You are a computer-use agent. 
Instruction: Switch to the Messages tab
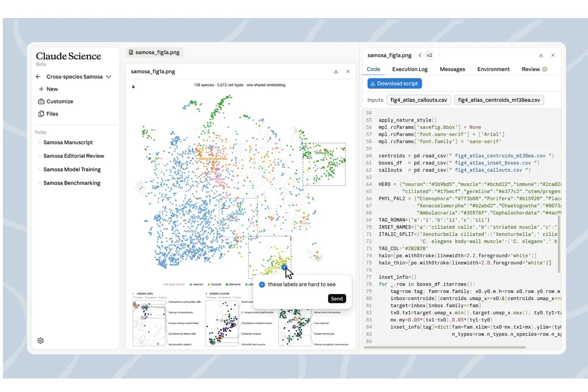pos(452,69)
